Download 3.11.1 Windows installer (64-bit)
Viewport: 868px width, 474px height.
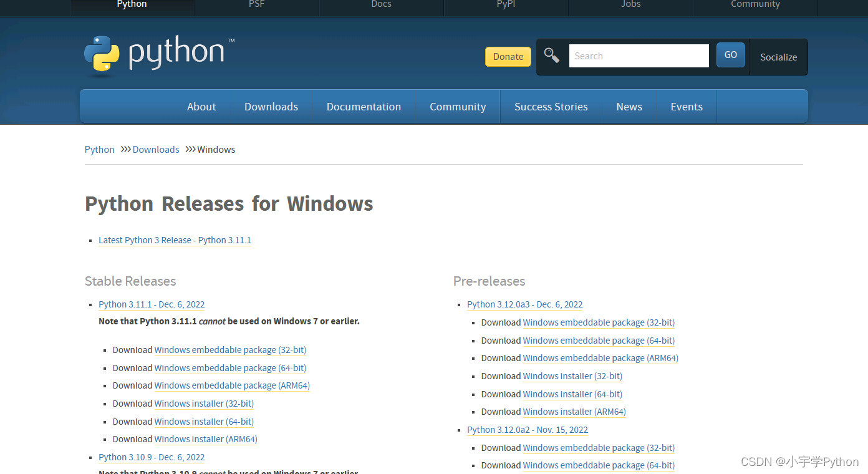click(x=204, y=422)
